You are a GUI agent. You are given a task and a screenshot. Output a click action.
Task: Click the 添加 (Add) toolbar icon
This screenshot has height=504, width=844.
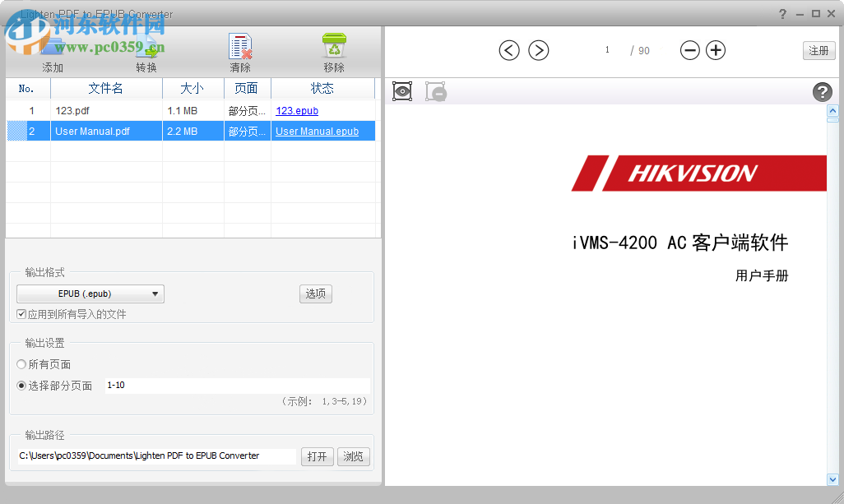pyautogui.click(x=52, y=46)
